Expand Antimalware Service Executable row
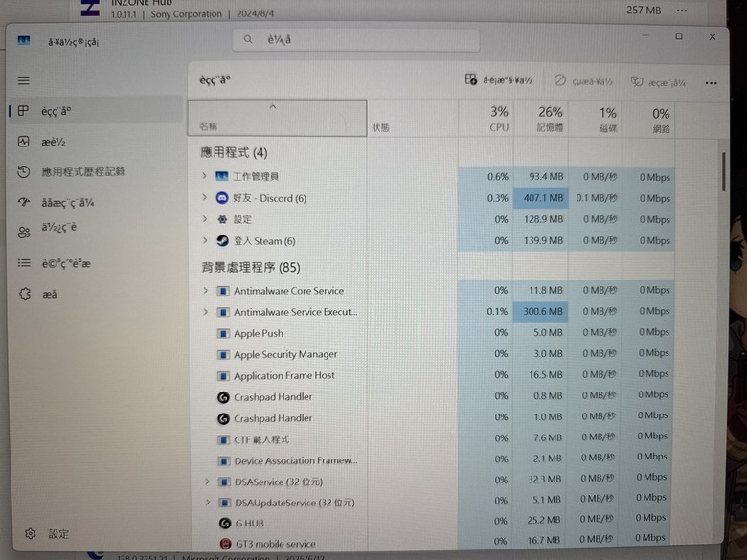This screenshot has width=747, height=560. [206, 311]
